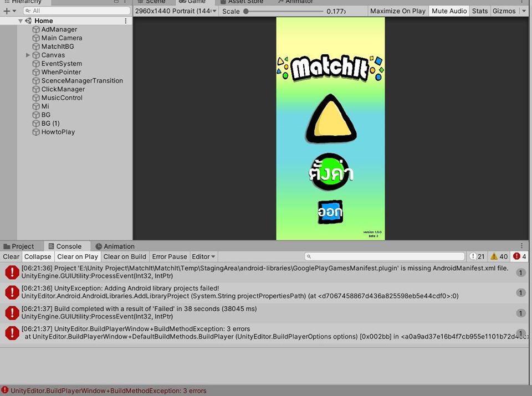Click the Canvas cube icon
The image size is (532, 396).
tap(36, 55)
